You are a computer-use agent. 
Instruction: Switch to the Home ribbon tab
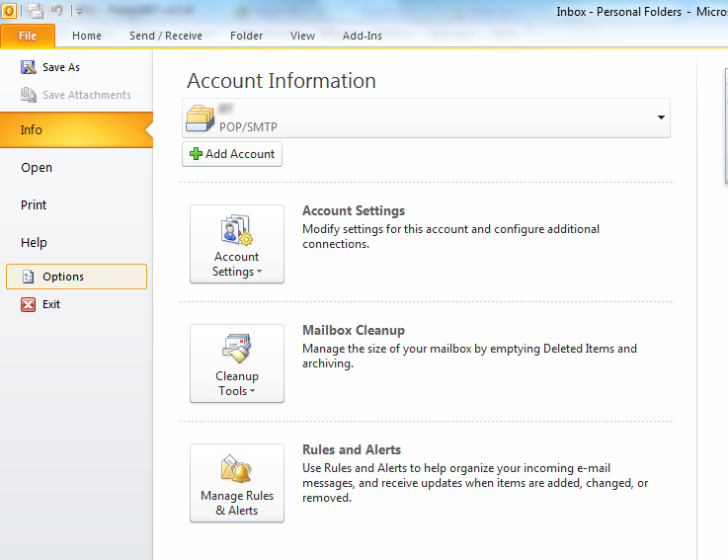pos(87,36)
